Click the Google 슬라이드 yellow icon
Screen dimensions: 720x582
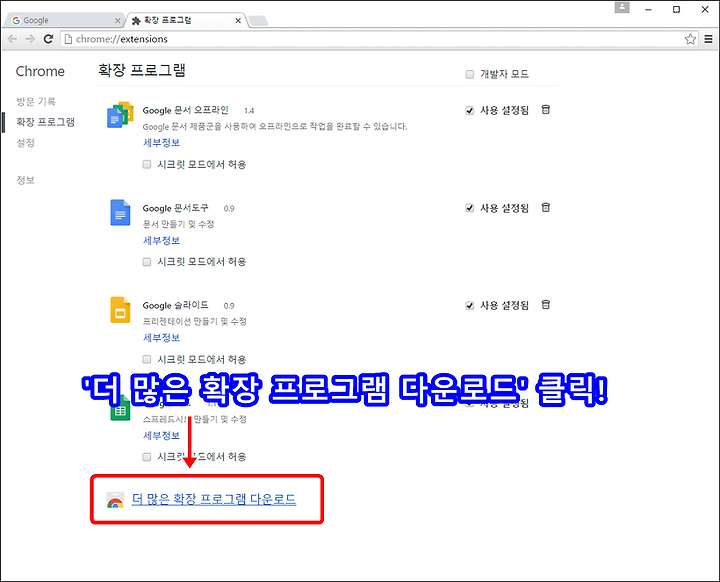(x=120, y=310)
